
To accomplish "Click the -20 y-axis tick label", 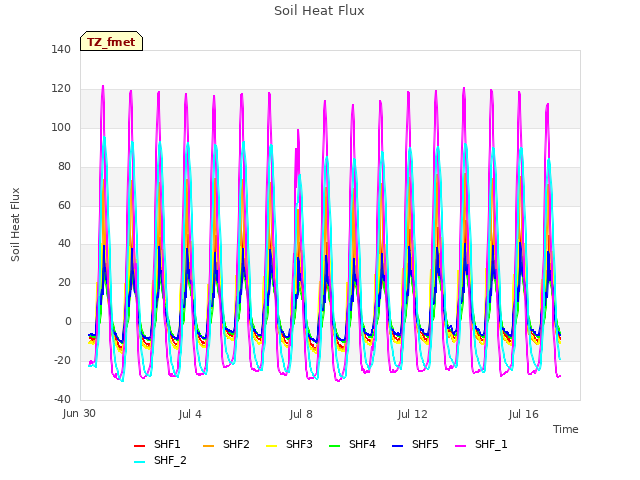I will (62, 360).
